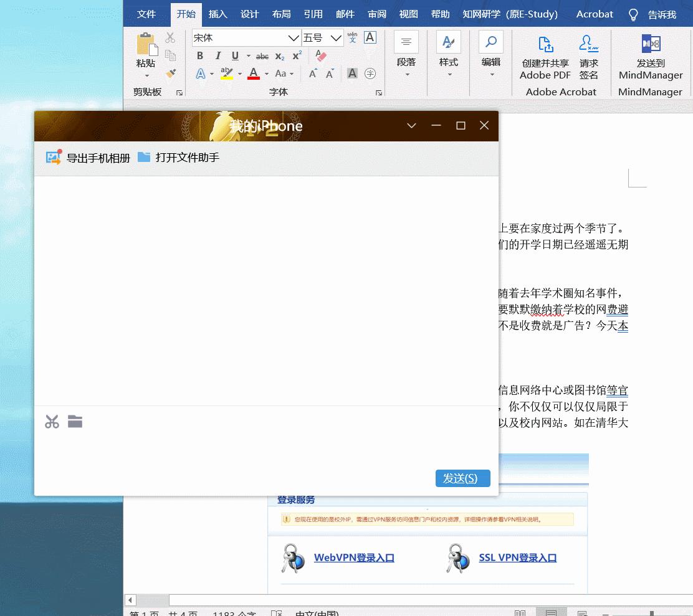Open the 审阅 ribbon tab
693x616 pixels.
(377, 14)
